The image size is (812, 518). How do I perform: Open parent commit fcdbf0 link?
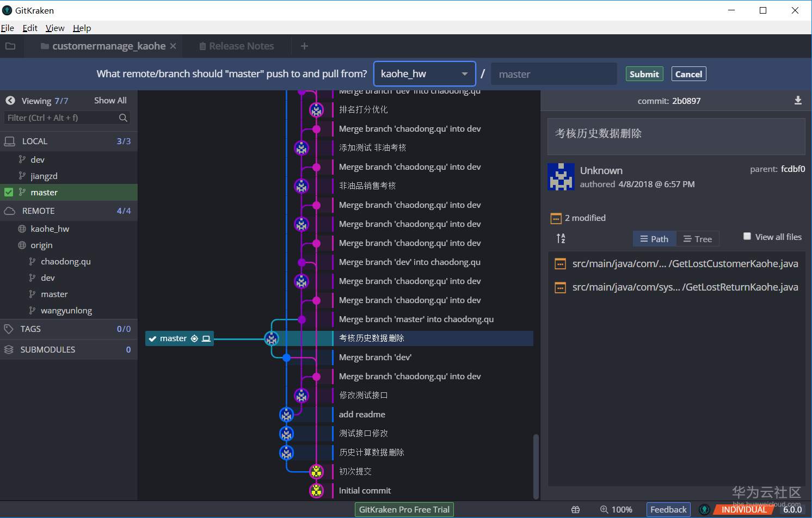793,169
